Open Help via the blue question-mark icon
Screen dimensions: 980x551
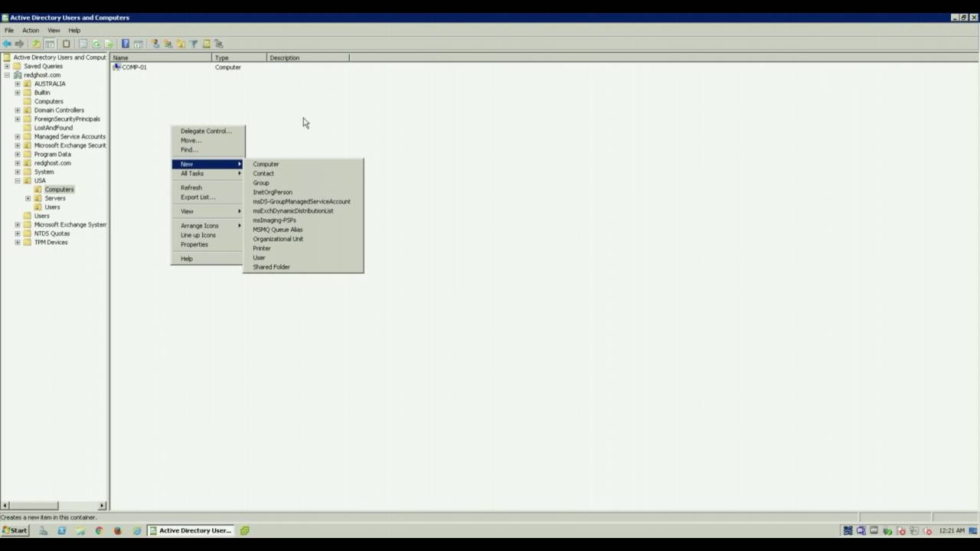(x=126, y=44)
